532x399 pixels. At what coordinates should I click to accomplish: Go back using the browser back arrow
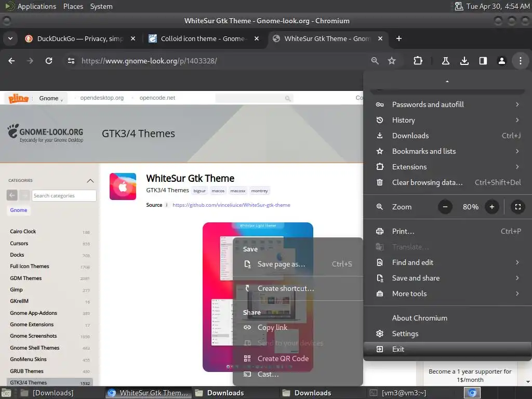pos(11,61)
